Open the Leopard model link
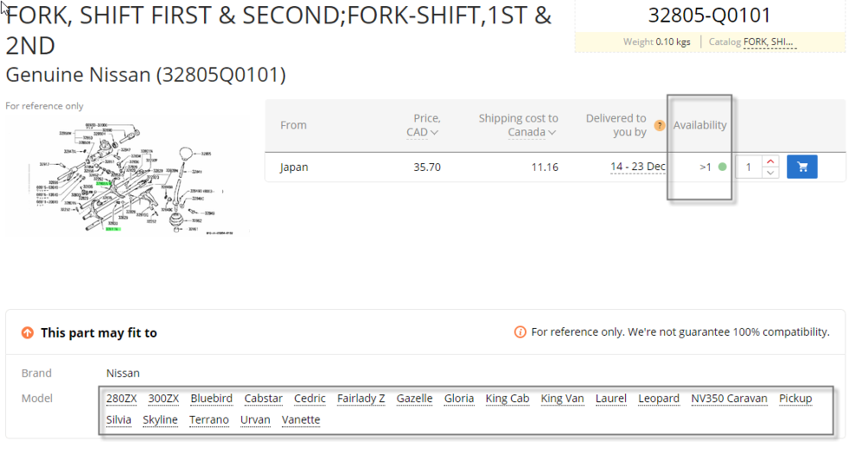This screenshot has width=868, height=454. tap(659, 398)
